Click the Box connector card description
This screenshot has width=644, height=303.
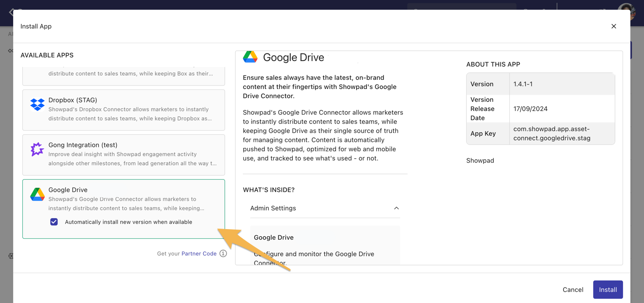click(131, 73)
